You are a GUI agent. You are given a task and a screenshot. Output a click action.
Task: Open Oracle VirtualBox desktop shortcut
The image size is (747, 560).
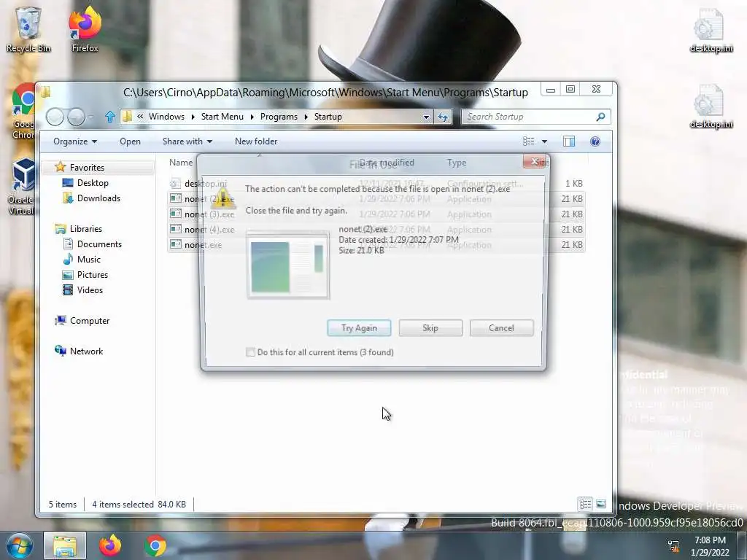(x=22, y=187)
